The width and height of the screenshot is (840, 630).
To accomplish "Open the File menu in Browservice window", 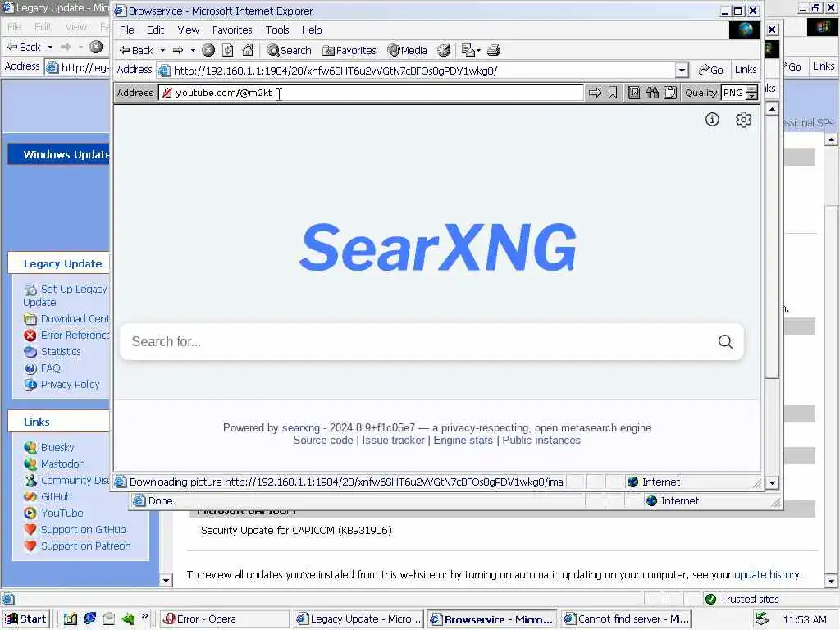I will tap(127, 30).
